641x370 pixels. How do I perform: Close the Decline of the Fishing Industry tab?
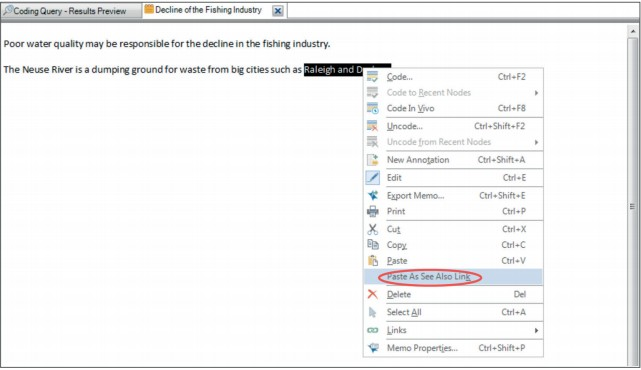(x=278, y=11)
